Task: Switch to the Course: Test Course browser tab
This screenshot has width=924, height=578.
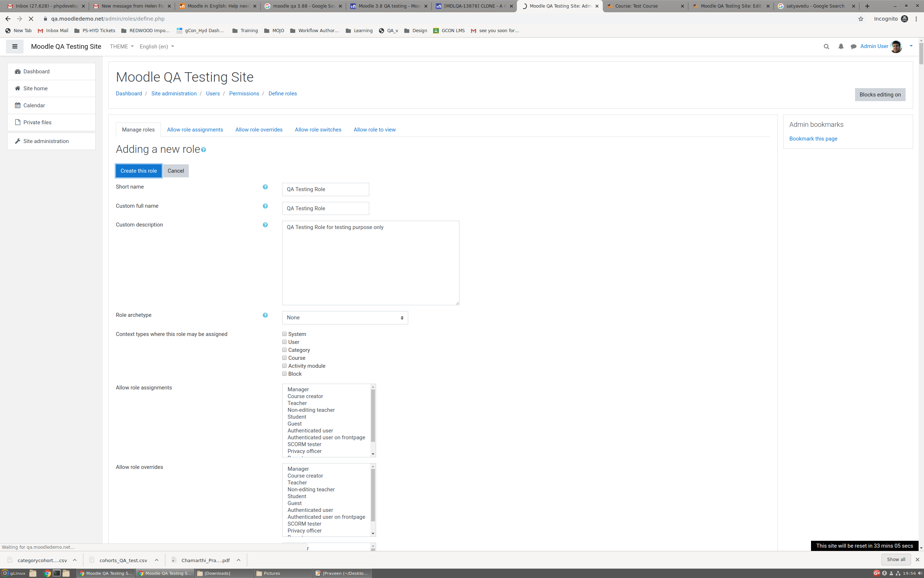Action: 645,6
